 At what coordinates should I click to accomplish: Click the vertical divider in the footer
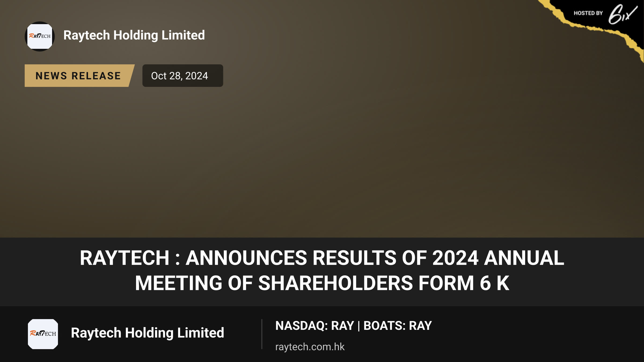[262, 334]
